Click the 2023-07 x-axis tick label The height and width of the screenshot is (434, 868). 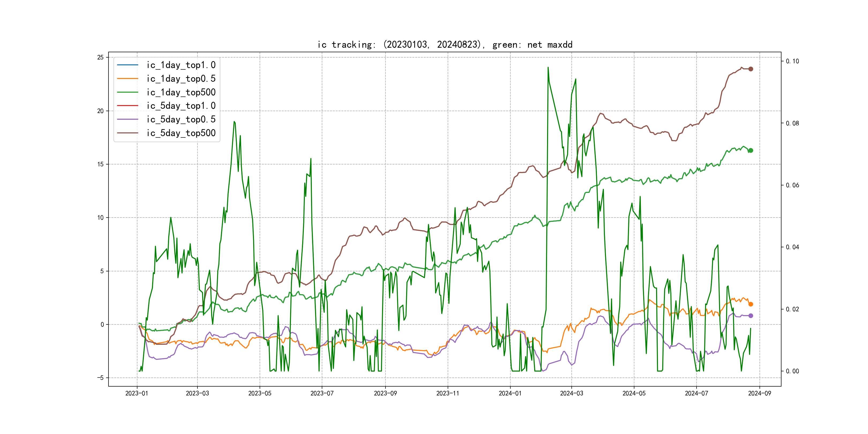click(x=322, y=393)
